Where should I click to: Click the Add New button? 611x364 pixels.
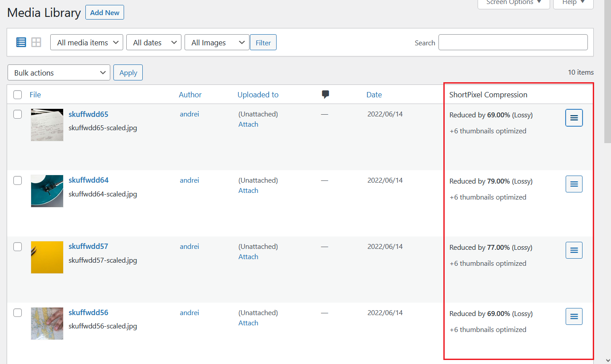[105, 12]
